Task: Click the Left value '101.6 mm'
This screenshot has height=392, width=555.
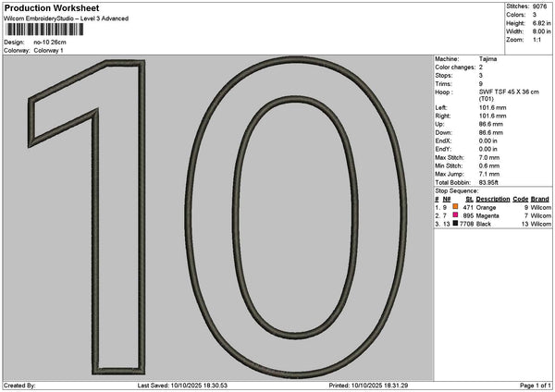Action: click(x=492, y=107)
